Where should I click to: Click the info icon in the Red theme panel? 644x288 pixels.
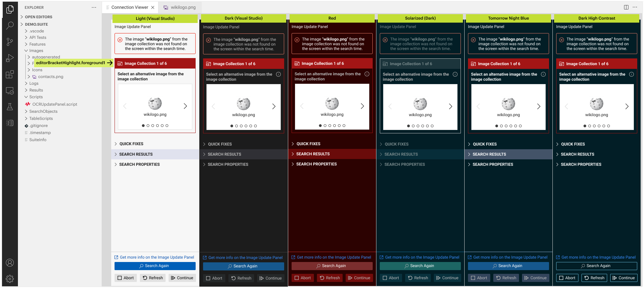point(367,74)
